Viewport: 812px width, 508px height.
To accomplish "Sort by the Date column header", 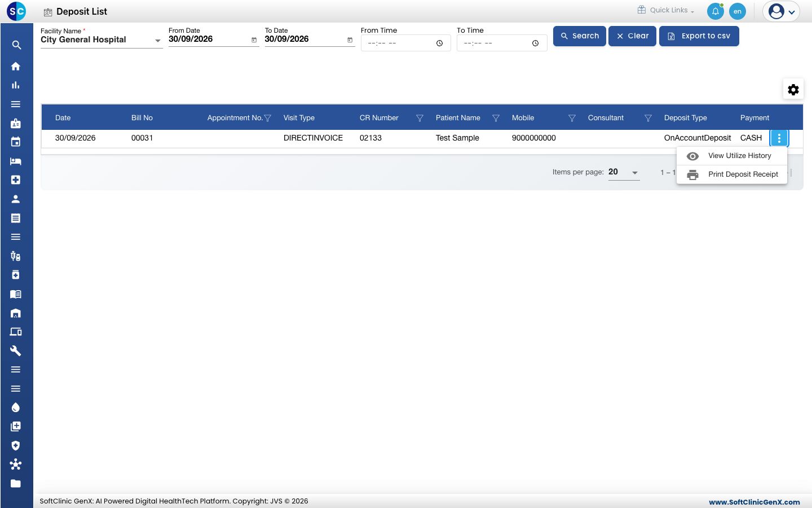I will (63, 118).
